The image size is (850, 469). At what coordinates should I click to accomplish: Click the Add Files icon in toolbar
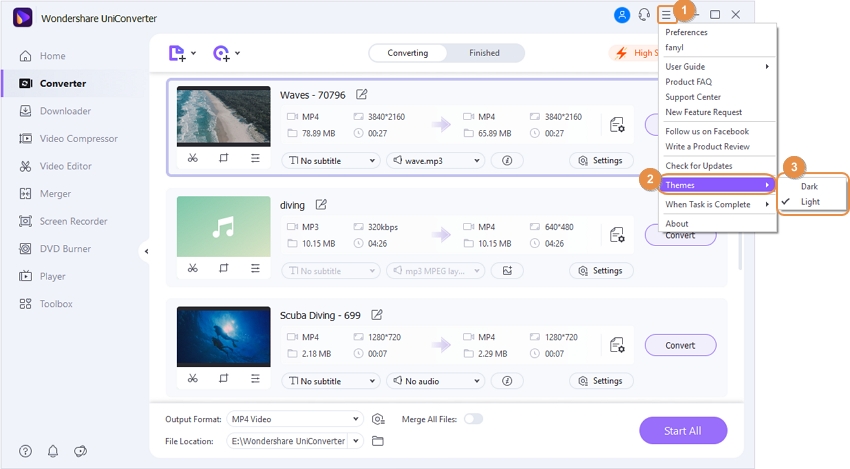point(177,53)
